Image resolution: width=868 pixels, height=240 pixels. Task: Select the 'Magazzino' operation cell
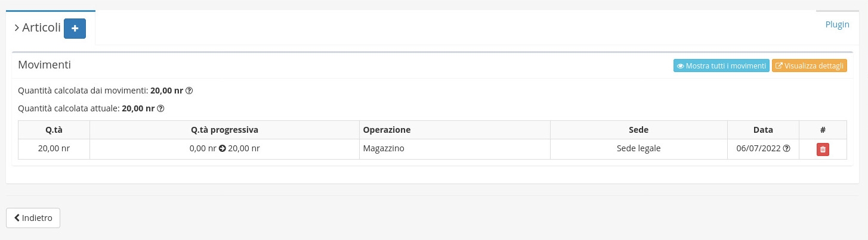coord(384,149)
